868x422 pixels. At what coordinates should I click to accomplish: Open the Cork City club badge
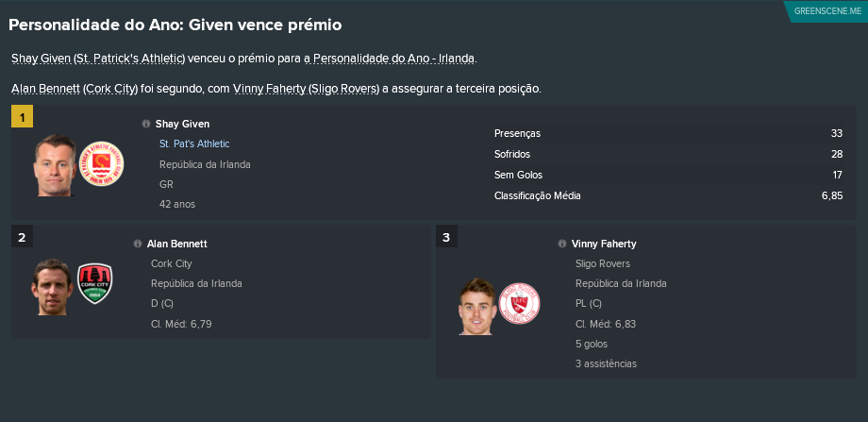coord(94,283)
